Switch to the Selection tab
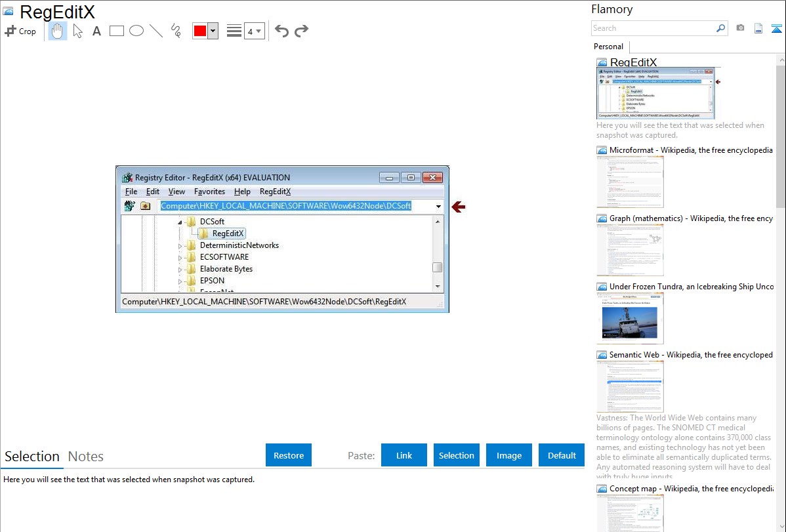This screenshot has height=532, width=786. [32, 457]
